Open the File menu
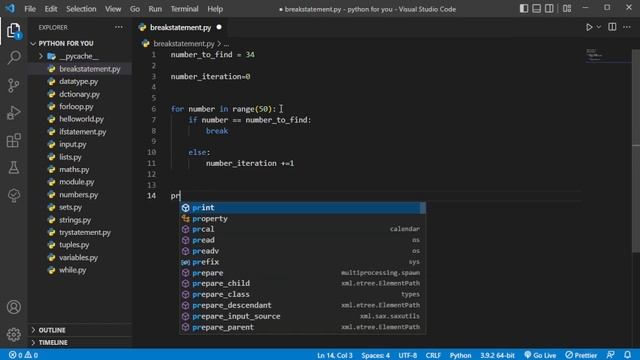This screenshot has height=360, width=640. (x=30, y=9)
